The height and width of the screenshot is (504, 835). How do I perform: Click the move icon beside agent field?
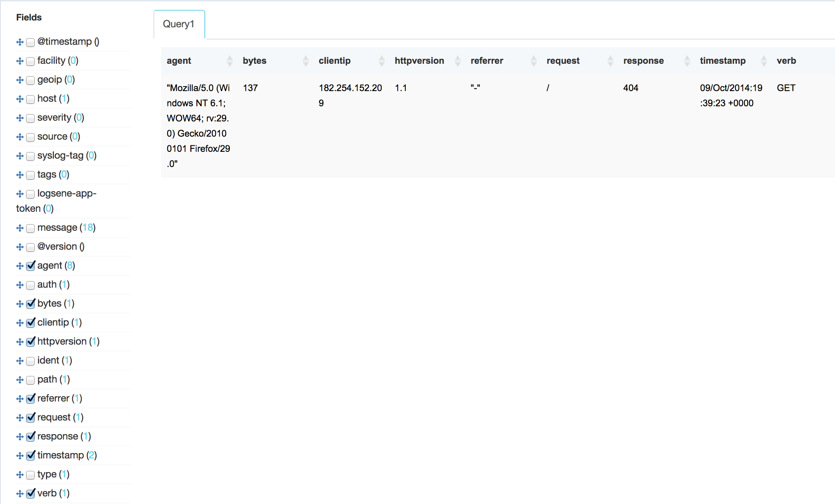(20, 266)
